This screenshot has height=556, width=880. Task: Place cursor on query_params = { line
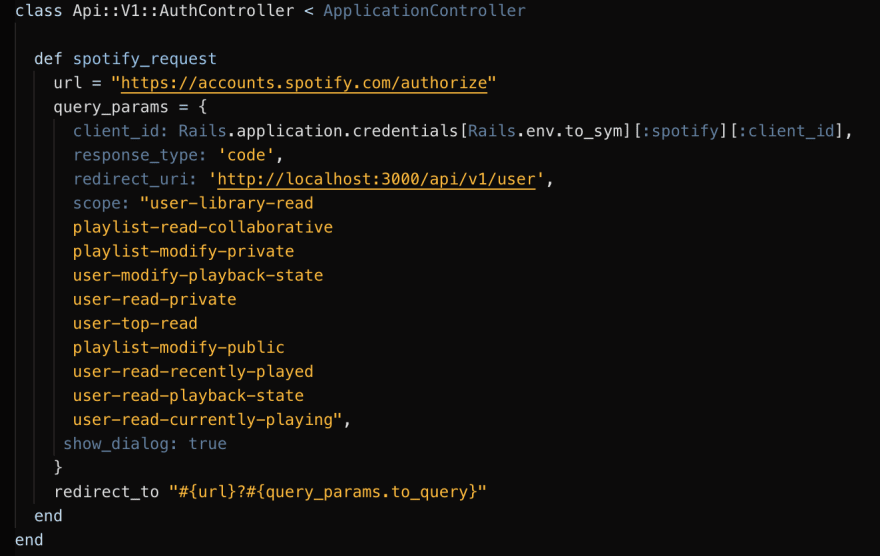click(x=130, y=107)
